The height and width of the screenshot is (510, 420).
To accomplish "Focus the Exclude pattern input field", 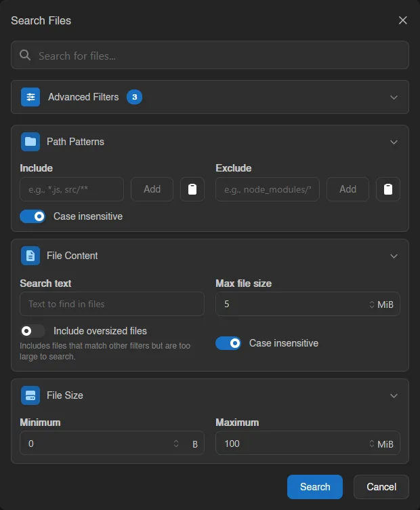I will point(268,189).
